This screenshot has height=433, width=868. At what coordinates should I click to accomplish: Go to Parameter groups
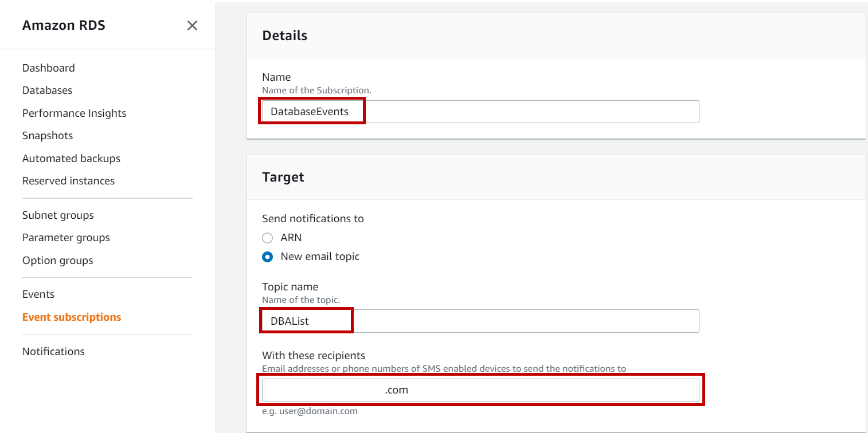66,238
